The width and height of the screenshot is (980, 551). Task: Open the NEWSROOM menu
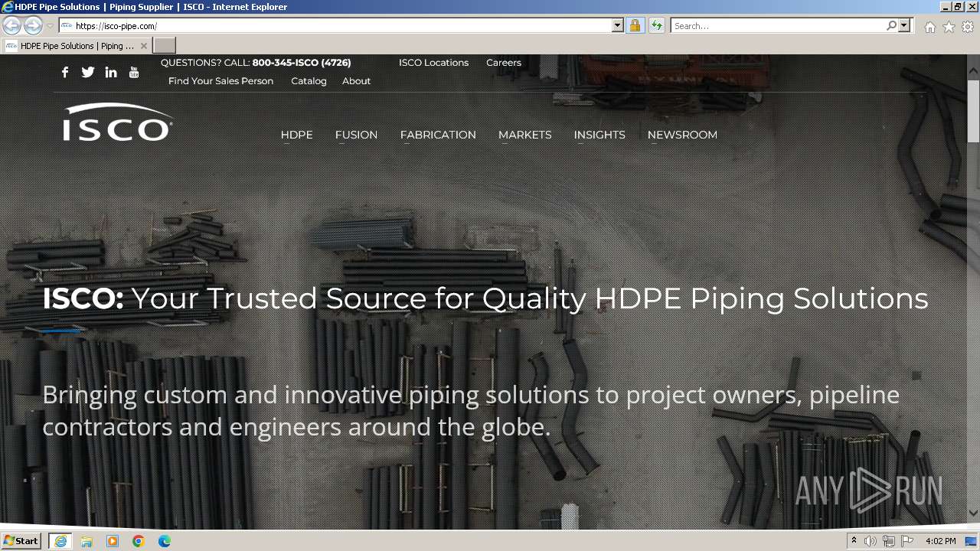pyautogui.click(x=682, y=135)
